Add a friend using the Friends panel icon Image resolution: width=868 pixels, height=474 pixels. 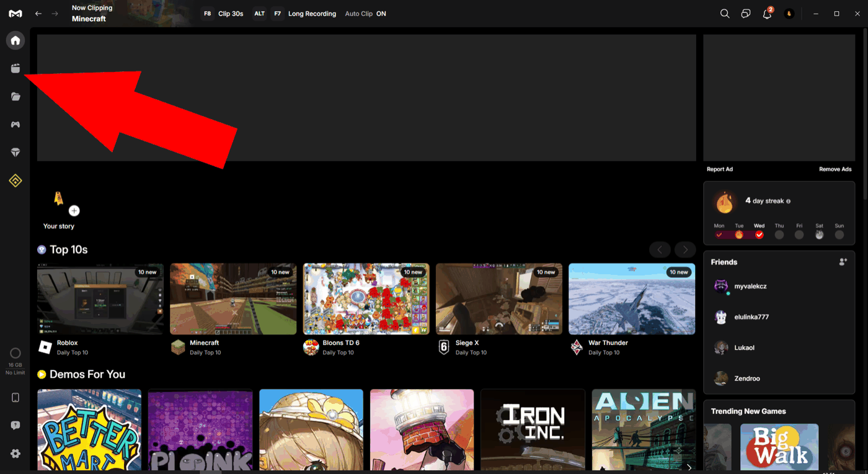pos(843,262)
